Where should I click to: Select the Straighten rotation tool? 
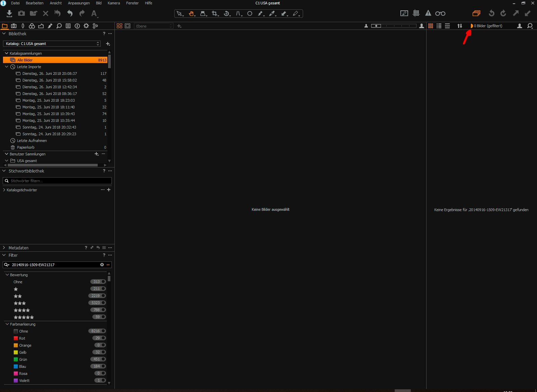tap(227, 14)
